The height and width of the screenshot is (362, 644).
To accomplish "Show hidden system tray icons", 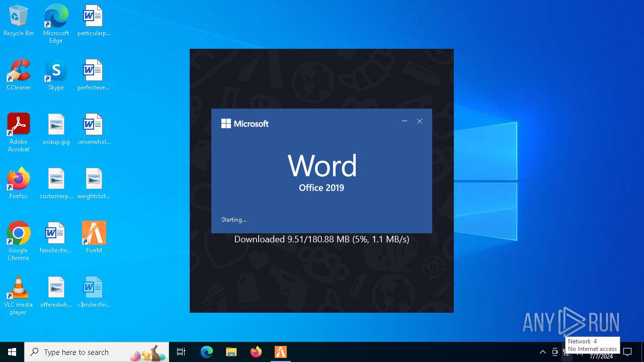I will (x=542, y=352).
